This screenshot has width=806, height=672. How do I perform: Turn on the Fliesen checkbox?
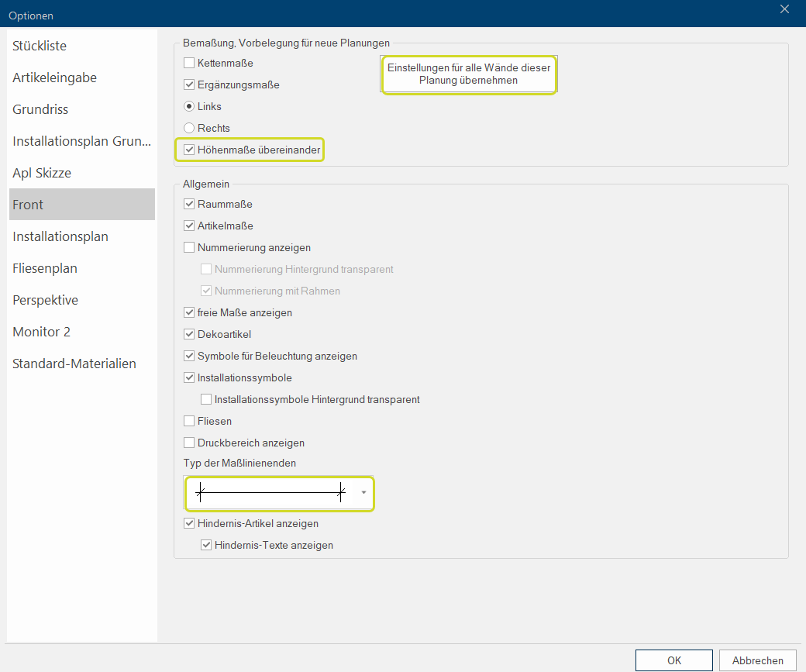coord(189,422)
